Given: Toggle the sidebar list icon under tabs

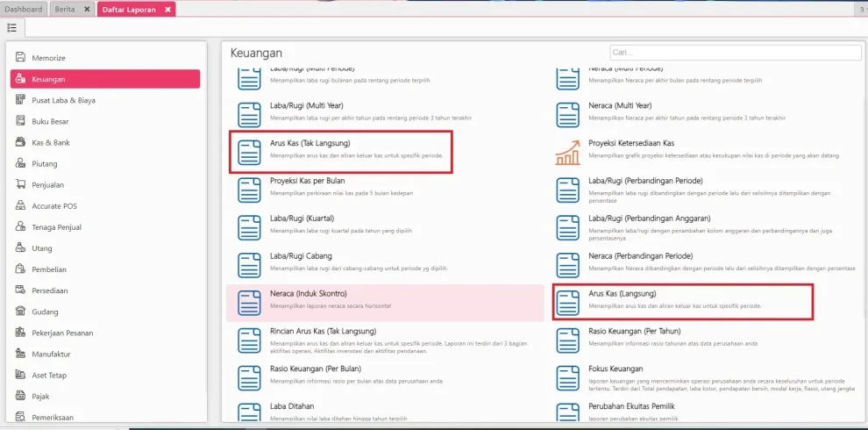Looking at the screenshot, I should click(x=12, y=28).
